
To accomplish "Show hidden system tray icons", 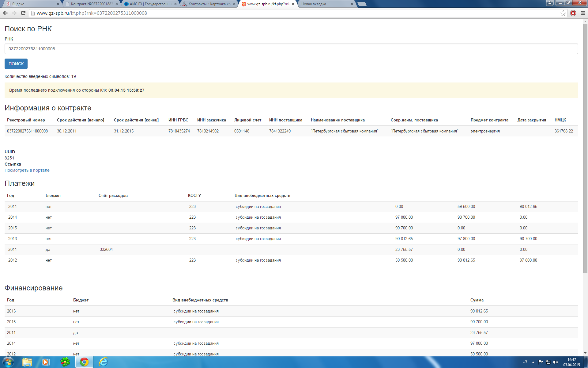I will 533,362.
